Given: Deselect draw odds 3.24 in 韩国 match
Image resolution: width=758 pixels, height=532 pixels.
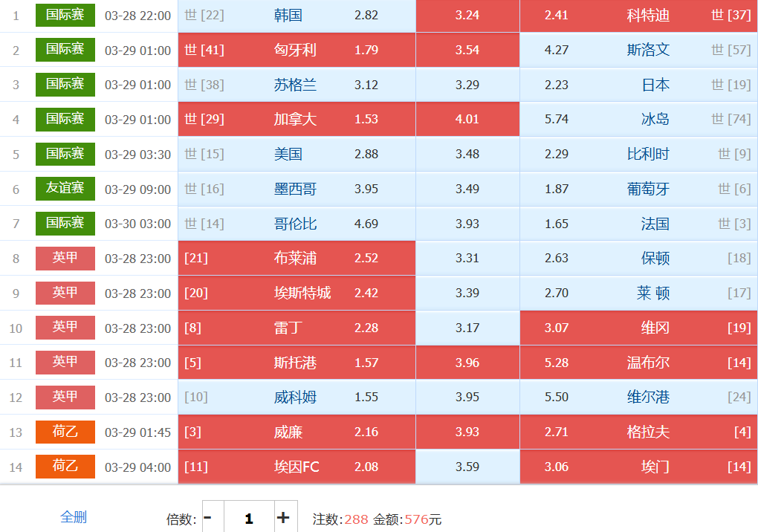Looking at the screenshot, I should point(467,16).
